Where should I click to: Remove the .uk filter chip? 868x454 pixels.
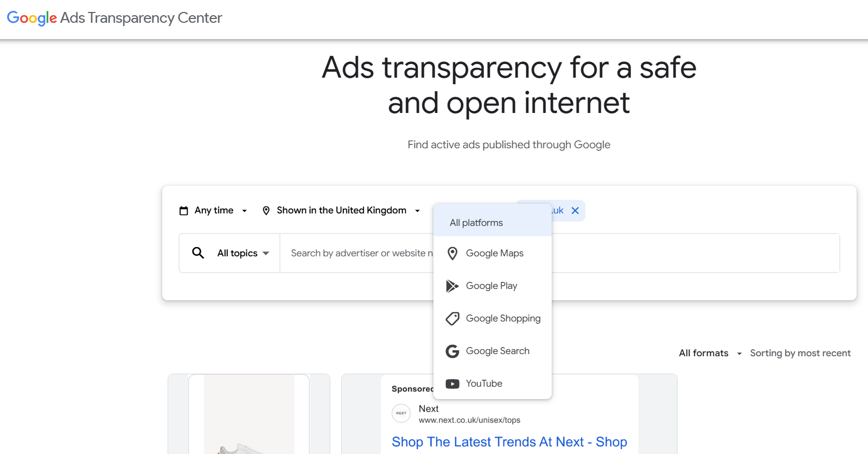575,211
